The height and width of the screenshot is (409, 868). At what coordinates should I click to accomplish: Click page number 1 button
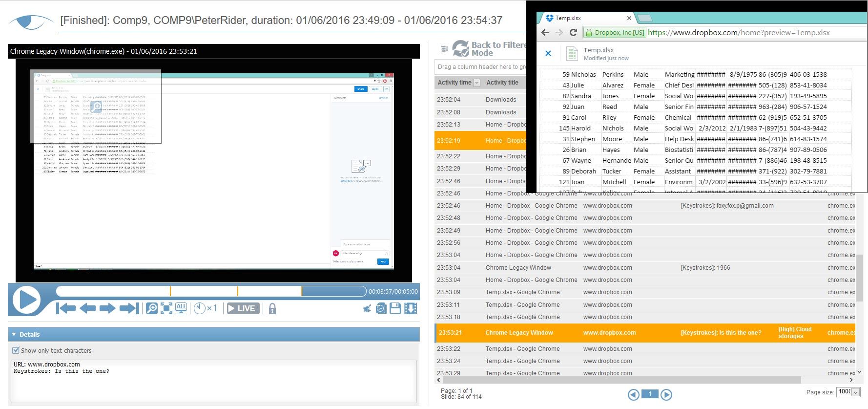pyautogui.click(x=650, y=394)
